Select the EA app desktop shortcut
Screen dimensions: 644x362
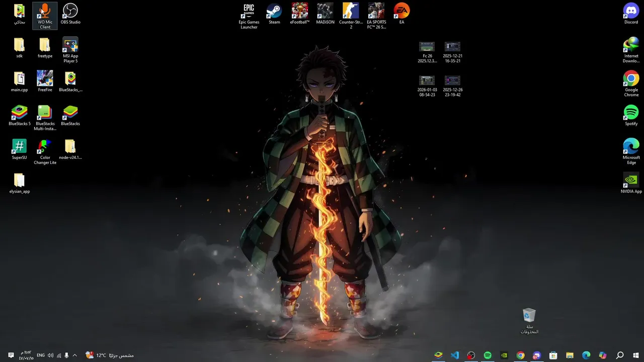click(x=401, y=14)
